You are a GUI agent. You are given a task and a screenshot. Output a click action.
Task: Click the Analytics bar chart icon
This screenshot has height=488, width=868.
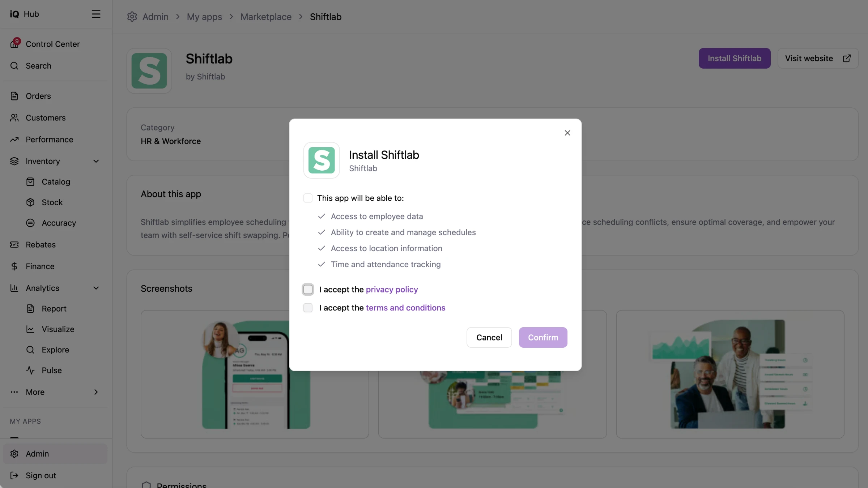tap(14, 288)
